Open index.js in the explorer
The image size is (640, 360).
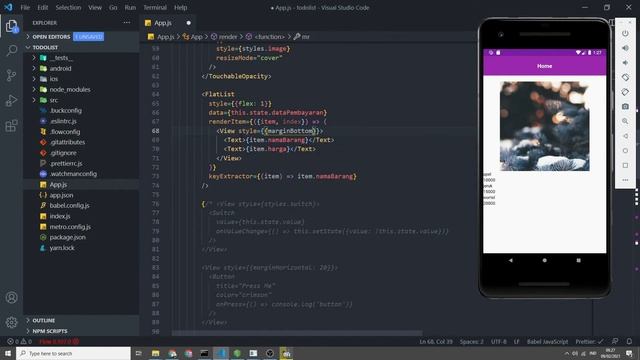[x=60, y=216]
